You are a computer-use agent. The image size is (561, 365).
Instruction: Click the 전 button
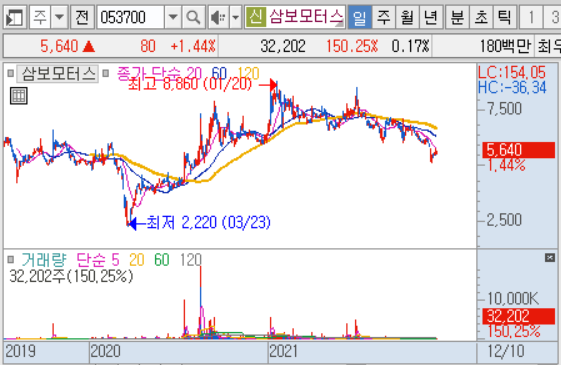pos(82,17)
